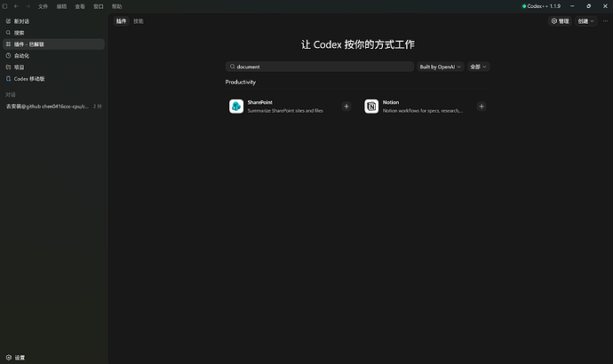Expand the 全部 filter dropdown
This screenshot has width=613, height=364.
(478, 67)
